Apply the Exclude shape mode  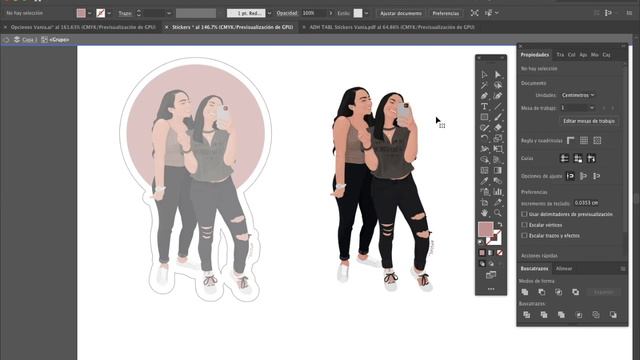pos(576,292)
